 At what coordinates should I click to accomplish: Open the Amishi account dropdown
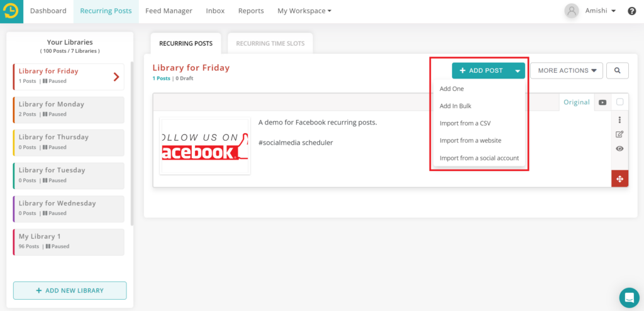click(600, 11)
